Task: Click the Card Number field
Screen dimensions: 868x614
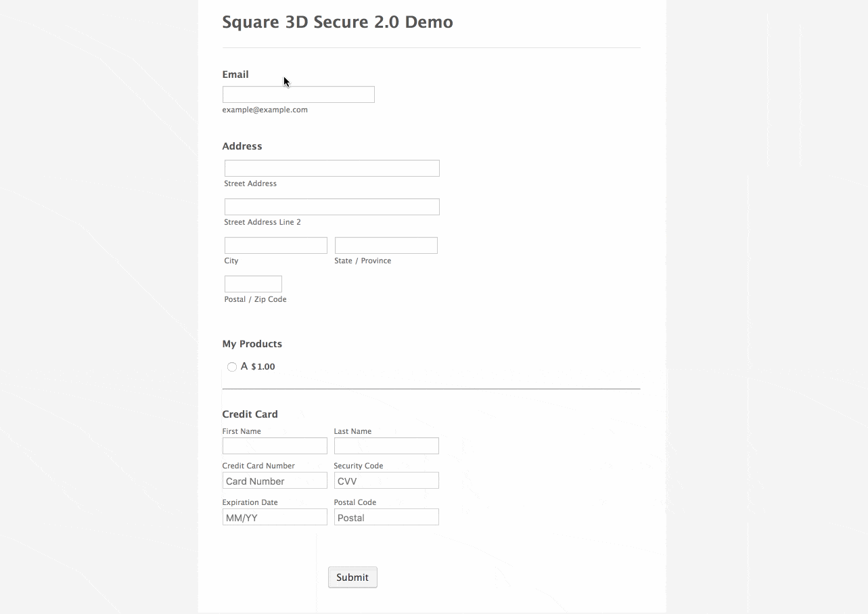Action: [x=275, y=481]
